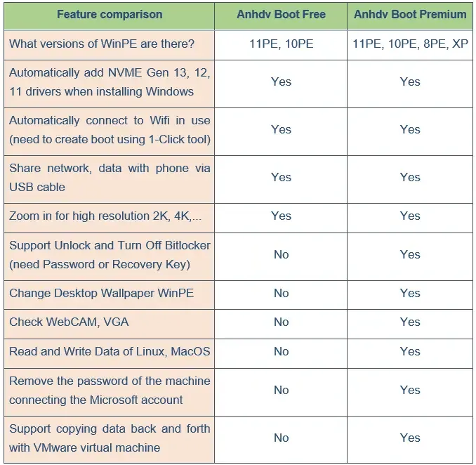Viewport: 476px width, 465px height.
Task: Click the USB cable network sharing feature
Action: pyautogui.click(x=110, y=178)
